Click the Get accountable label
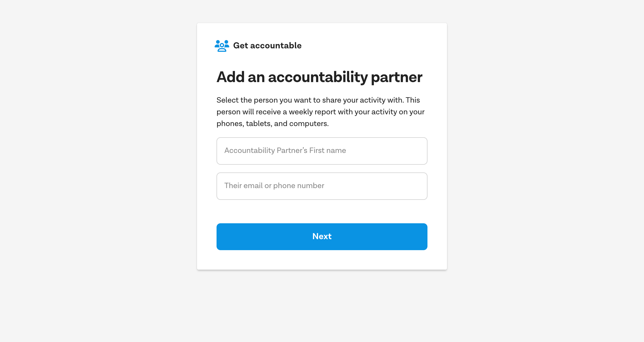The height and width of the screenshot is (342, 644). [267, 46]
